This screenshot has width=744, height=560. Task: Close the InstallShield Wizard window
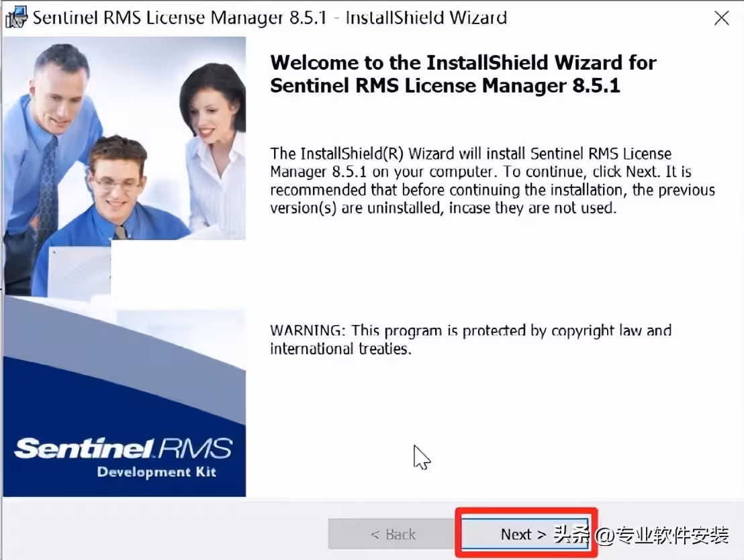(x=721, y=18)
